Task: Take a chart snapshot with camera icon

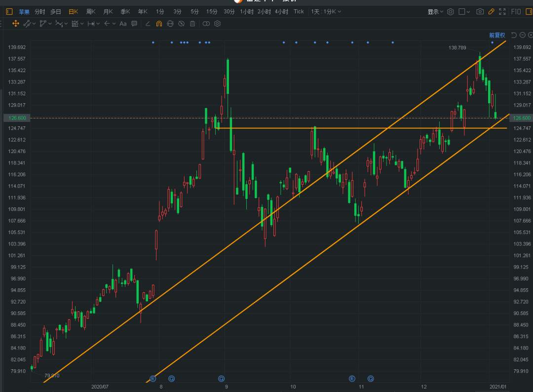Action: [480, 11]
